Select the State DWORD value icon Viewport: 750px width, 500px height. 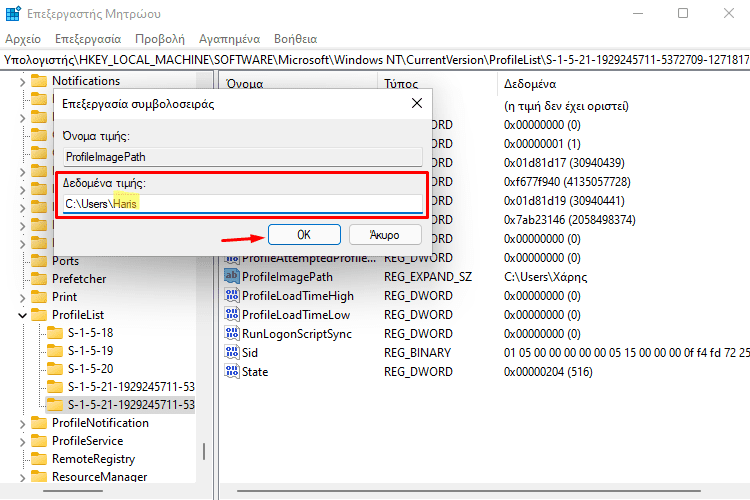click(x=232, y=372)
